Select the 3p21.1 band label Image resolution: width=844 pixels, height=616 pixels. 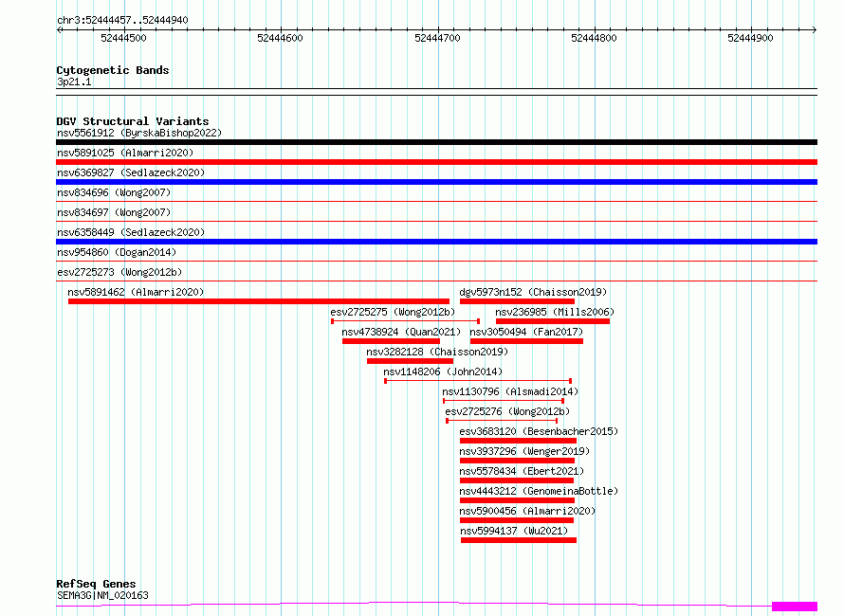(74, 82)
